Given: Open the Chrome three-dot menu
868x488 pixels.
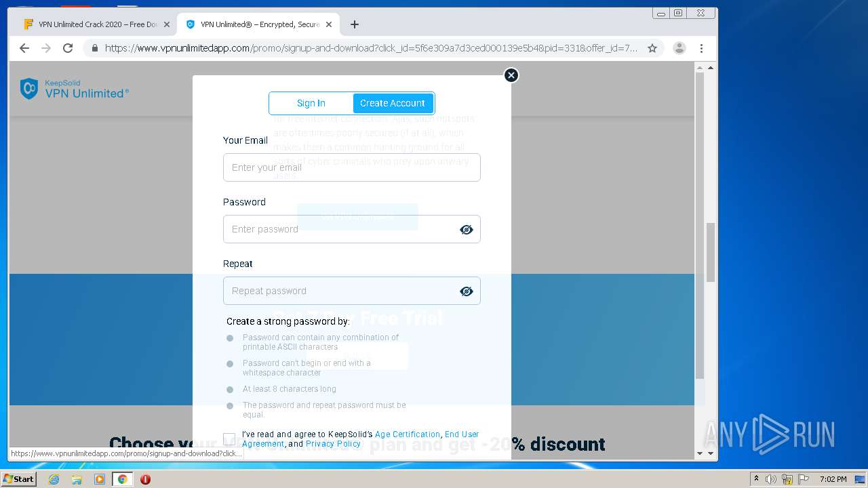Looking at the screenshot, I should pos(701,48).
